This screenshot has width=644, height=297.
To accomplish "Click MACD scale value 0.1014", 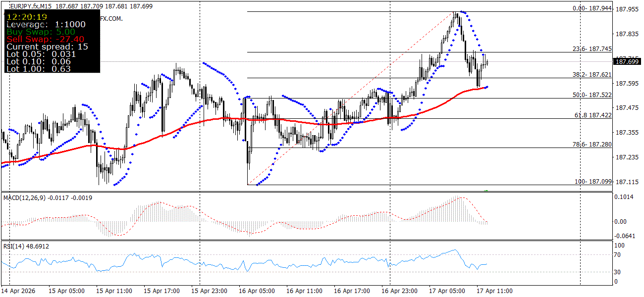I will tap(625, 197).
